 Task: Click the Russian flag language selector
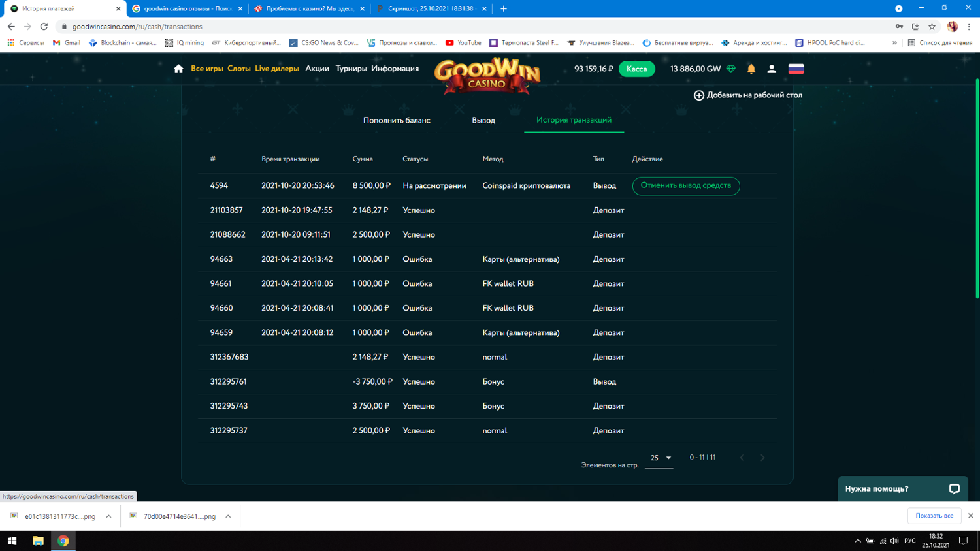[796, 69]
